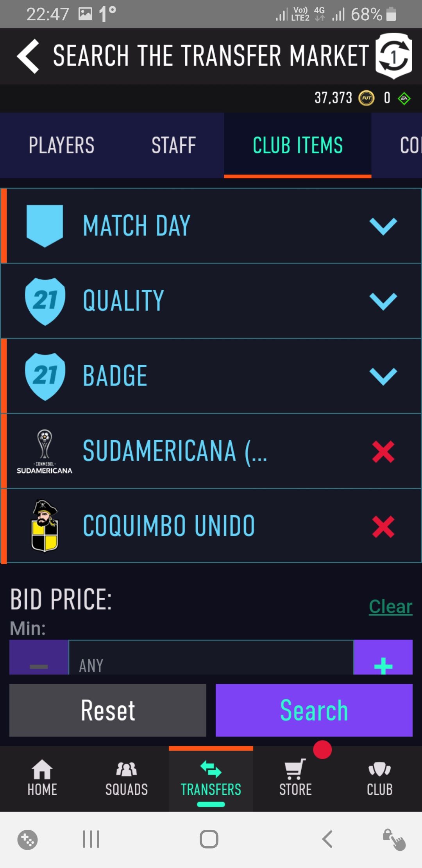Clear the bid price via Clear link
The image size is (422, 868).
[x=390, y=607]
